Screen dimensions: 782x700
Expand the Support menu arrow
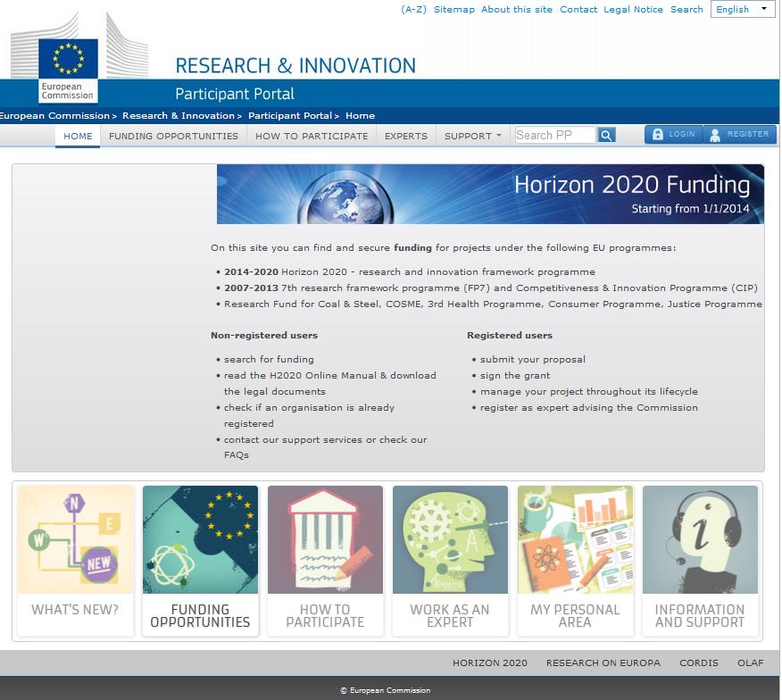499,135
